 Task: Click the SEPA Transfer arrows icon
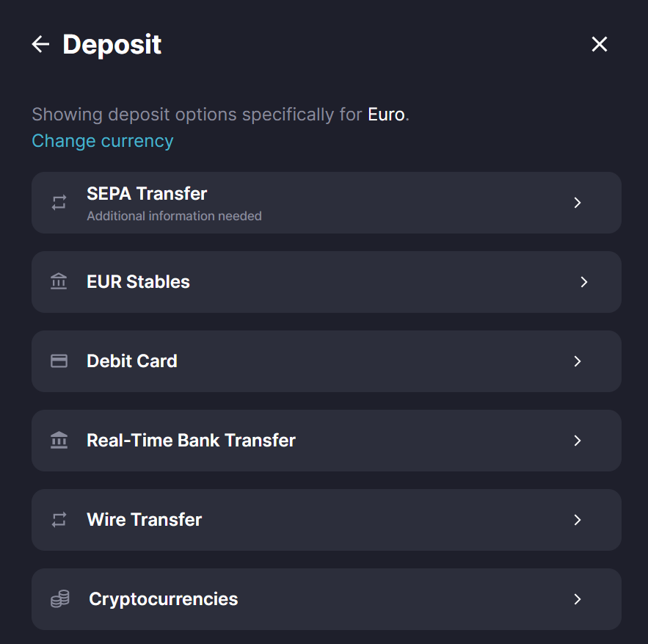point(59,203)
